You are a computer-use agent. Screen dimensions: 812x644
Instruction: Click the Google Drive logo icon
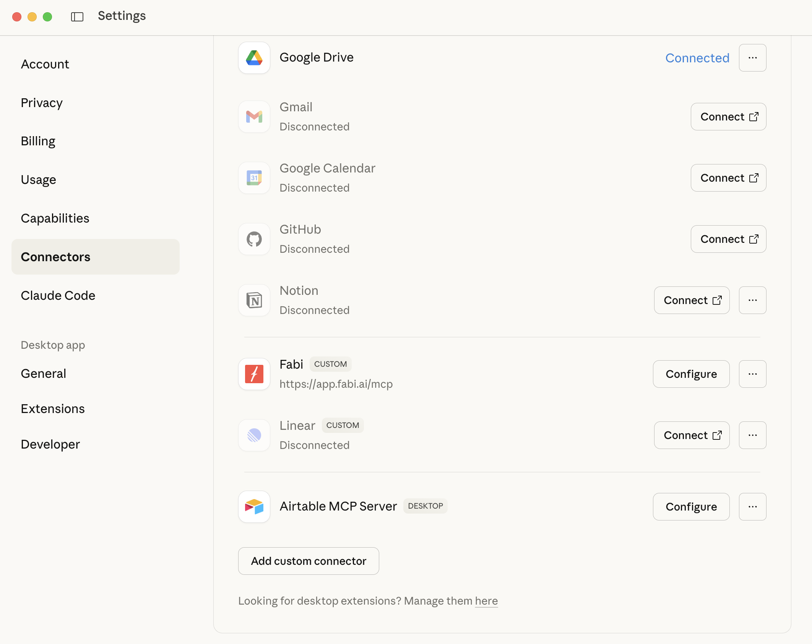tap(254, 58)
